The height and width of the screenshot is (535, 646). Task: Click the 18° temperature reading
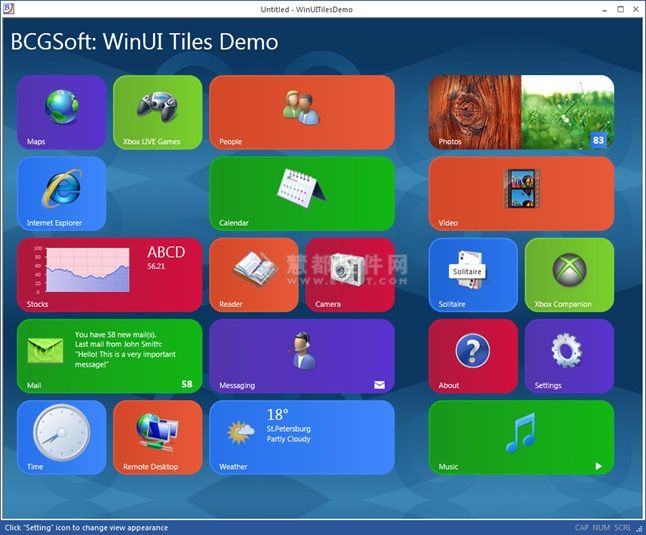277,415
